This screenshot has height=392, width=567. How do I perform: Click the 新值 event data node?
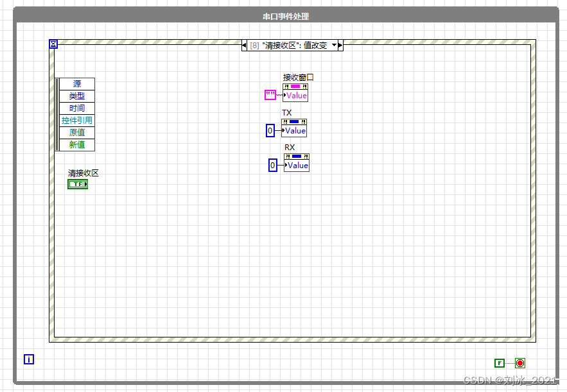[x=77, y=145]
